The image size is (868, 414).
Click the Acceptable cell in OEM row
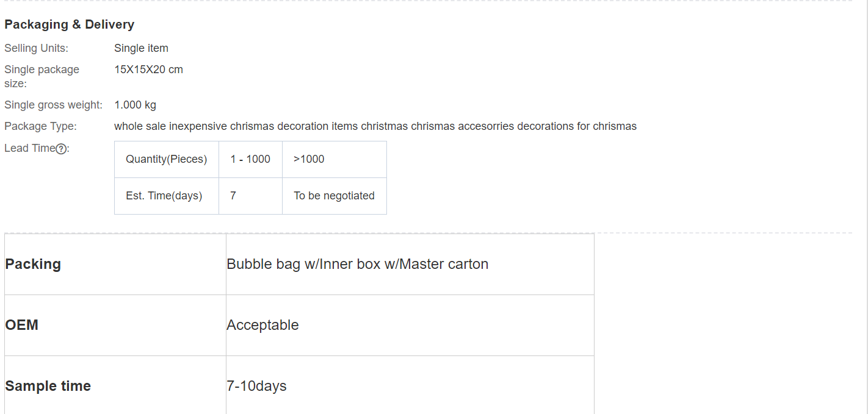click(x=262, y=325)
